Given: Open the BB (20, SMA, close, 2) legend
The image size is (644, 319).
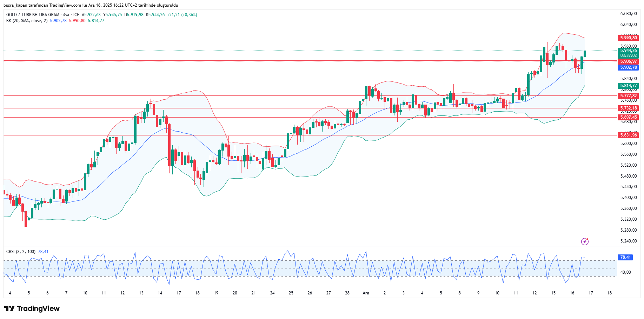Looking at the screenshot, I should click(27, 21).
